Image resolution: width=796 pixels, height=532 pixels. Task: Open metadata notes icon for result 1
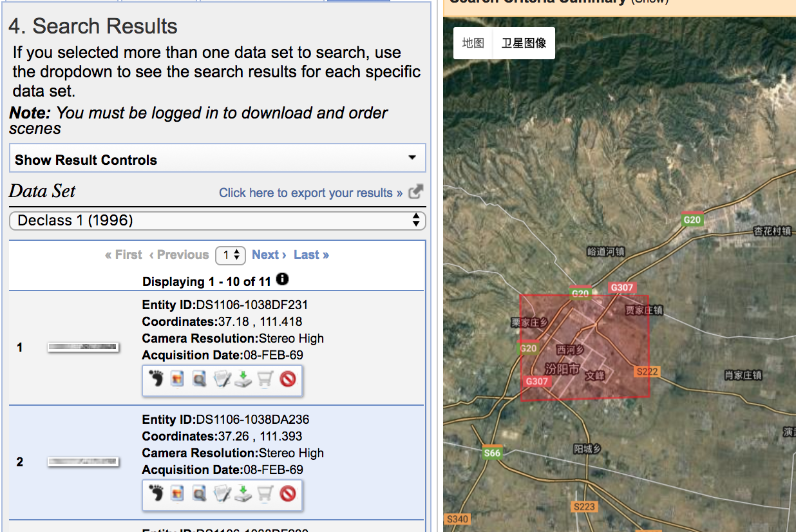(x=222, y=379)
